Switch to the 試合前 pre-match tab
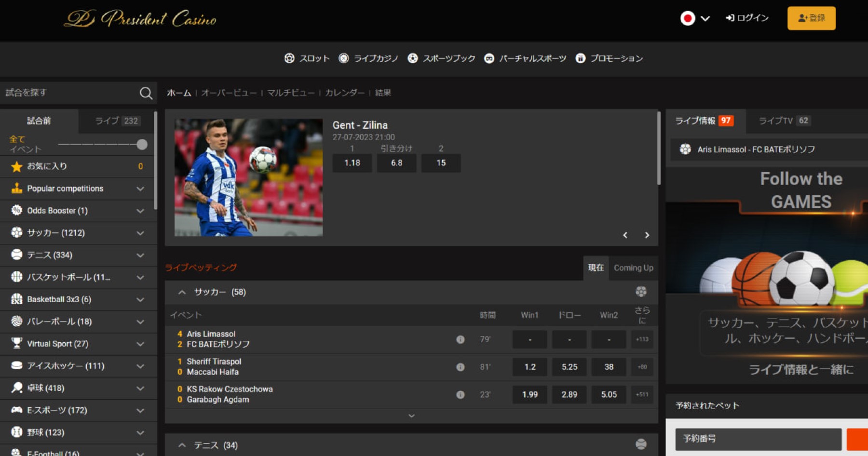The image size is (868, 456). tap(39, 121)
